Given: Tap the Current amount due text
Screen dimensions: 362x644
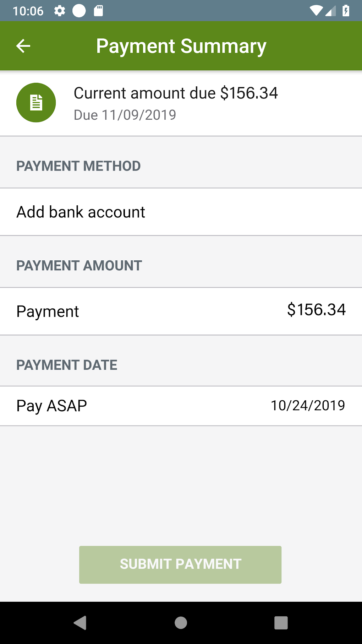Looking at the screenshot, I should pyautogui.click(x=176, y=93).
